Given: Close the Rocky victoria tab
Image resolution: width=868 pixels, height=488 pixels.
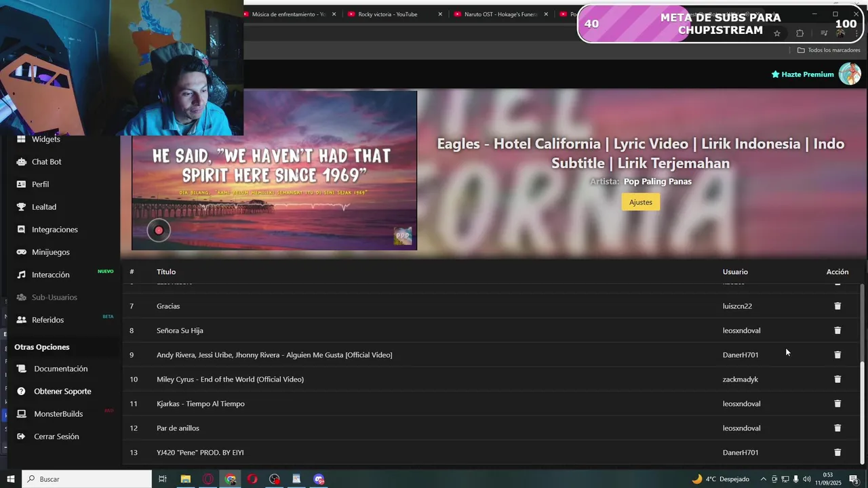Looking at the screenshot, I should 440,14.
